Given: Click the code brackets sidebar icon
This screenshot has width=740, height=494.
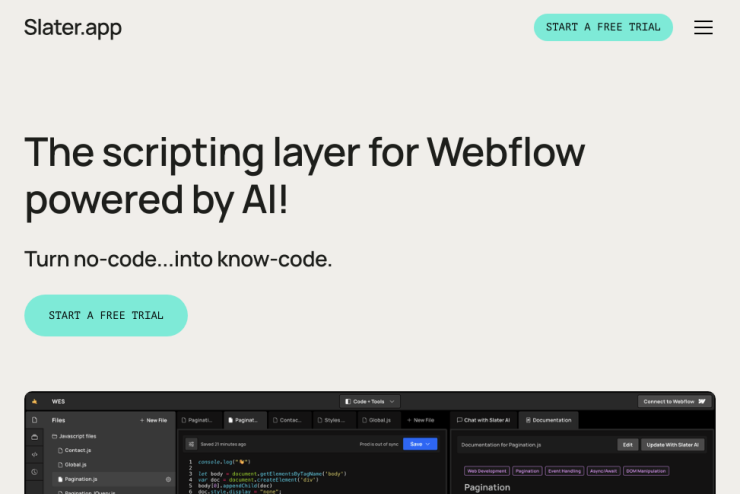Looking at the screenshot, I should coord(34,454).
